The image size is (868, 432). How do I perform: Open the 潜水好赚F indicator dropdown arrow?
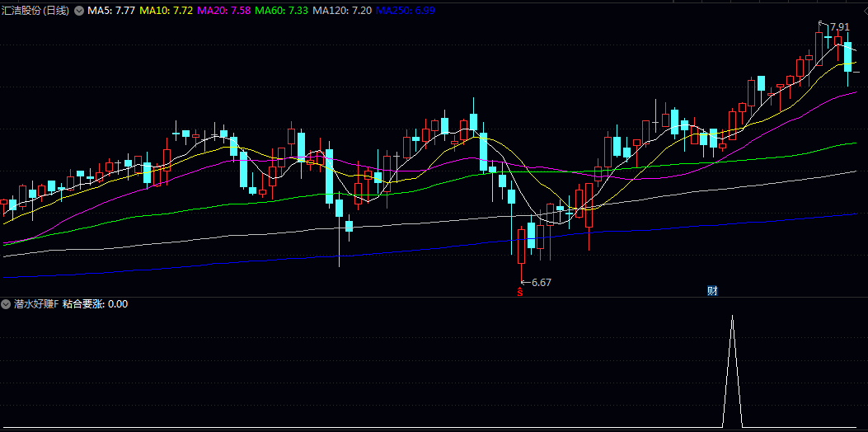7,304
